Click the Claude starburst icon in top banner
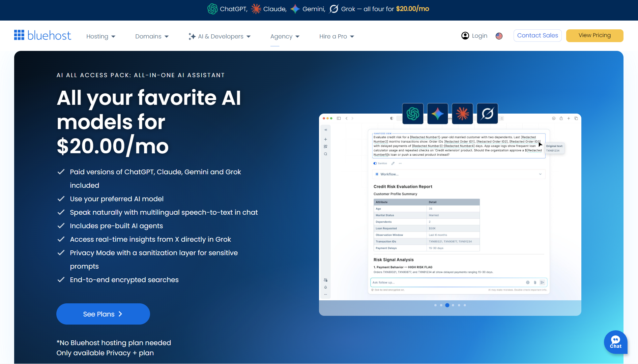Screen dimensions: 638x364 [256, 9]
